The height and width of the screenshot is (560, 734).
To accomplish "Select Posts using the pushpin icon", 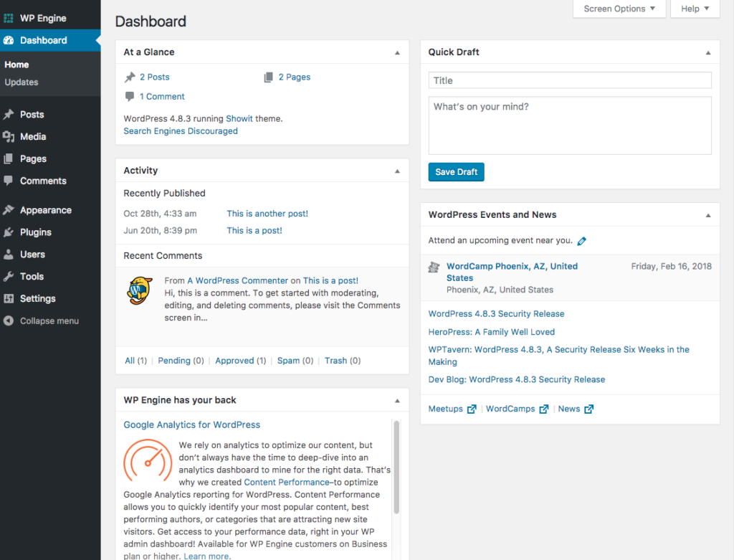I will [x=10, y=114].
